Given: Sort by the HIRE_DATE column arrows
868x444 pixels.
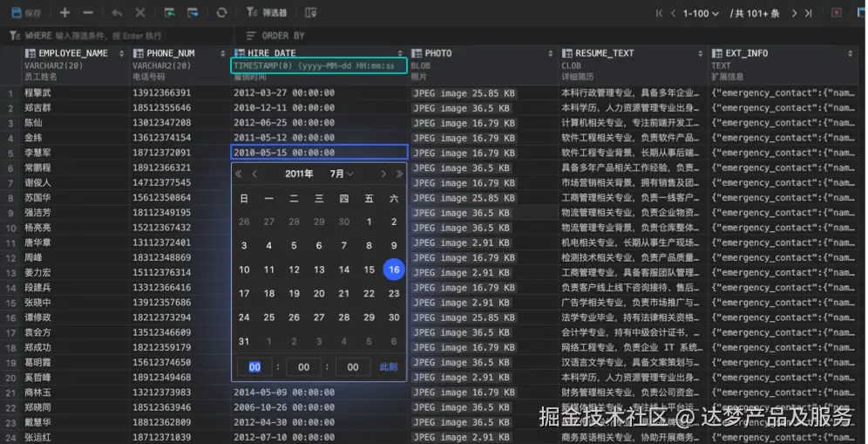Looking at the screenshot, I should tap(400, 53).
